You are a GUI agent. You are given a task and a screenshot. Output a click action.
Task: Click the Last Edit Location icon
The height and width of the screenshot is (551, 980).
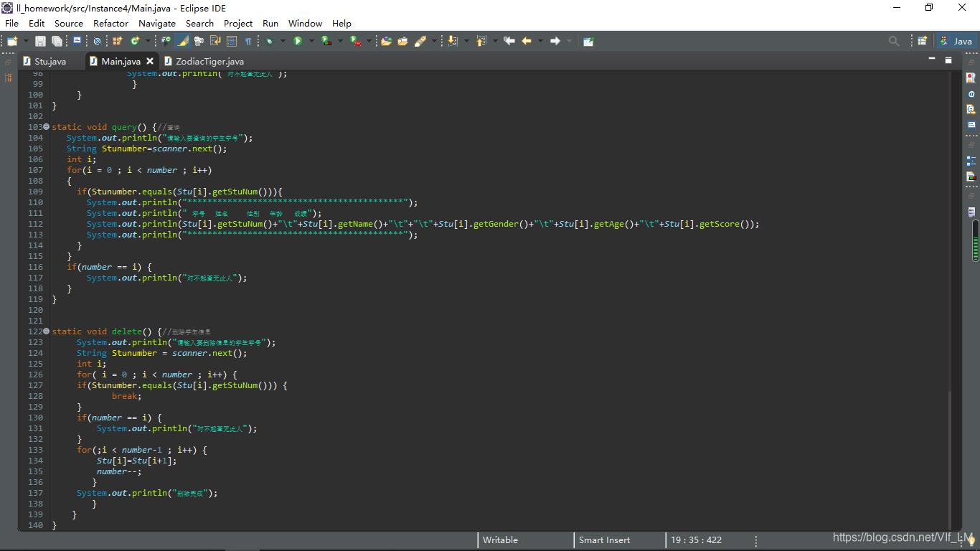point(509,41)
